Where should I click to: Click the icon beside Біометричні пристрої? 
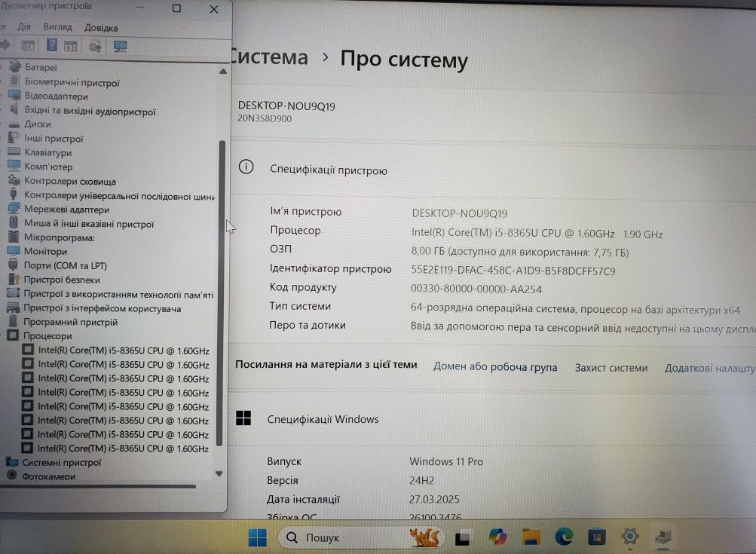[14, 81]
